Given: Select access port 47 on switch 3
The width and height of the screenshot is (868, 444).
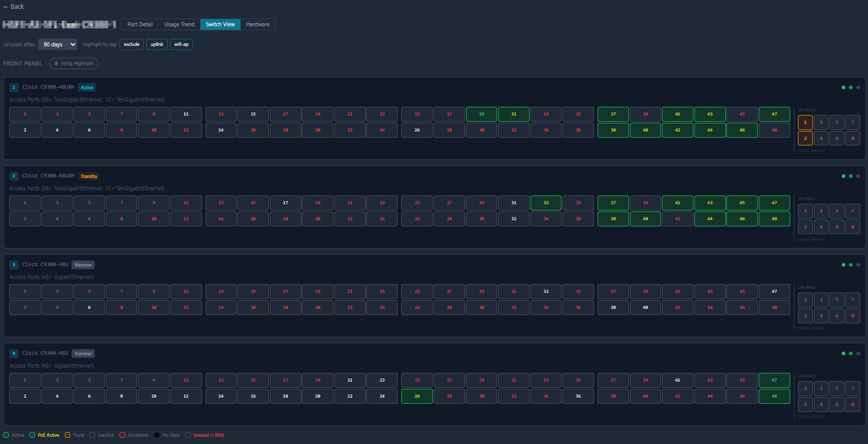Looking at the screenshot, I should 774,291.
